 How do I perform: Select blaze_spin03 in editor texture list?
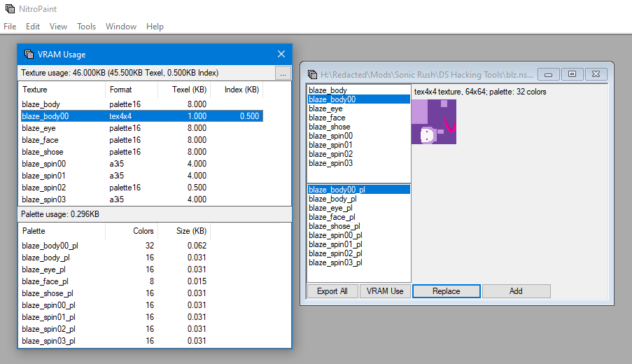tap(359, 163)
